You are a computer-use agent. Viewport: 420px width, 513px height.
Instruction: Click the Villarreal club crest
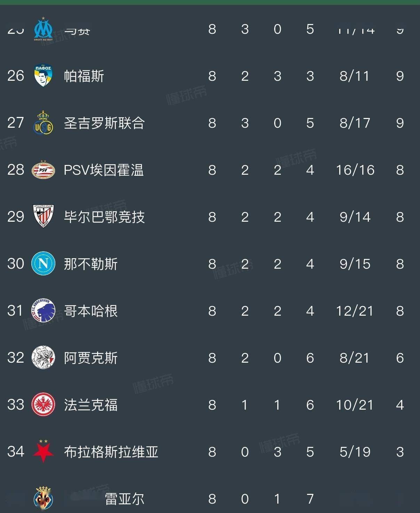click(x=43, y=498)
